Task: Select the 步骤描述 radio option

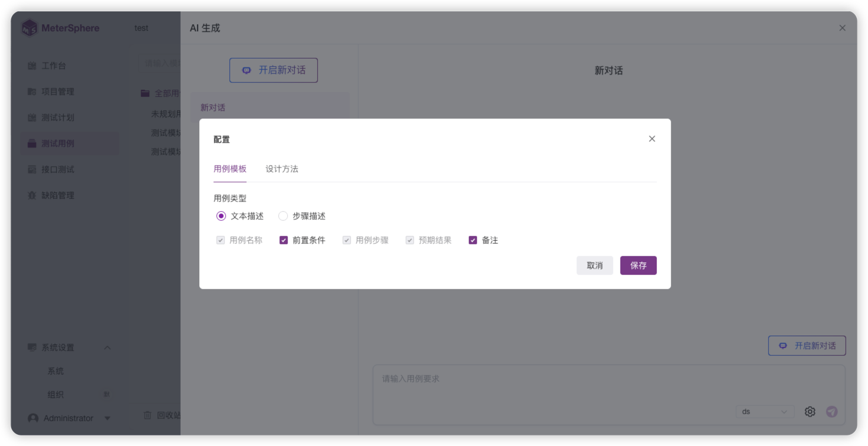Action: click(x=283, y=216)
